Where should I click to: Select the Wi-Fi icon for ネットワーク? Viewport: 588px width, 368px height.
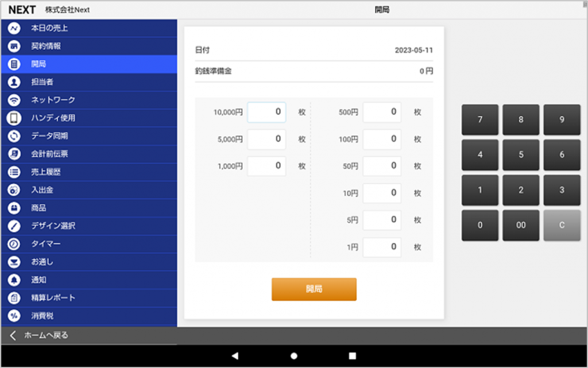(x=14, y=100)
